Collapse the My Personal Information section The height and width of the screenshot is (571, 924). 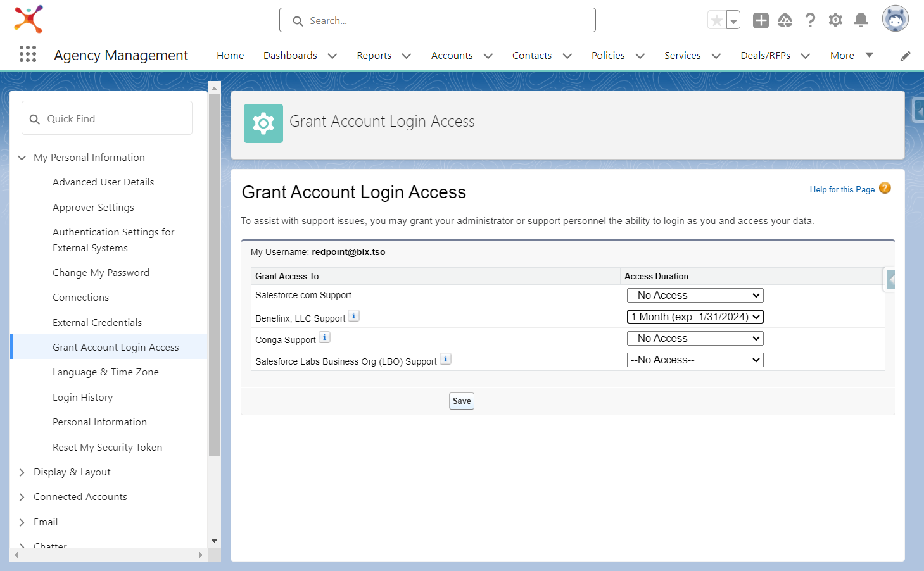point(22,158)
